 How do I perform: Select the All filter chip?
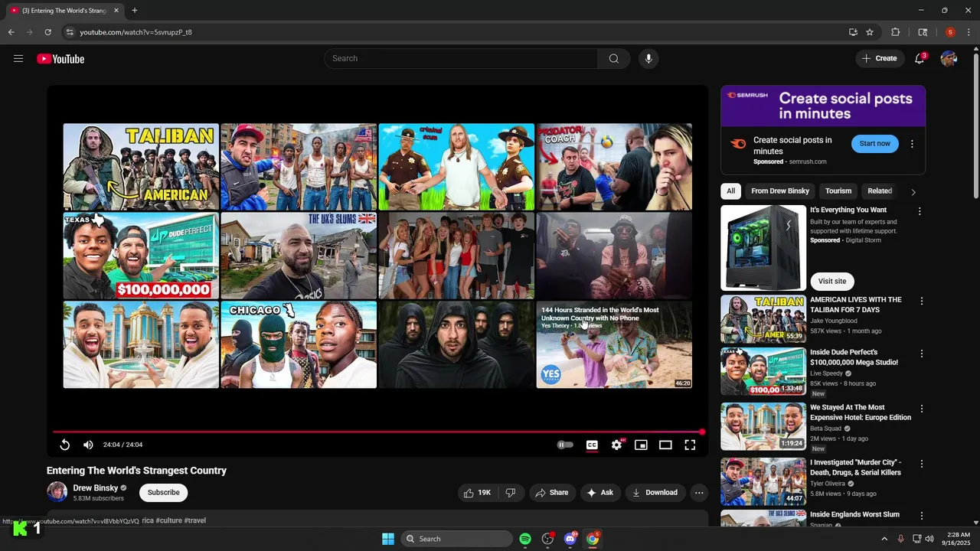coord(730,191)
